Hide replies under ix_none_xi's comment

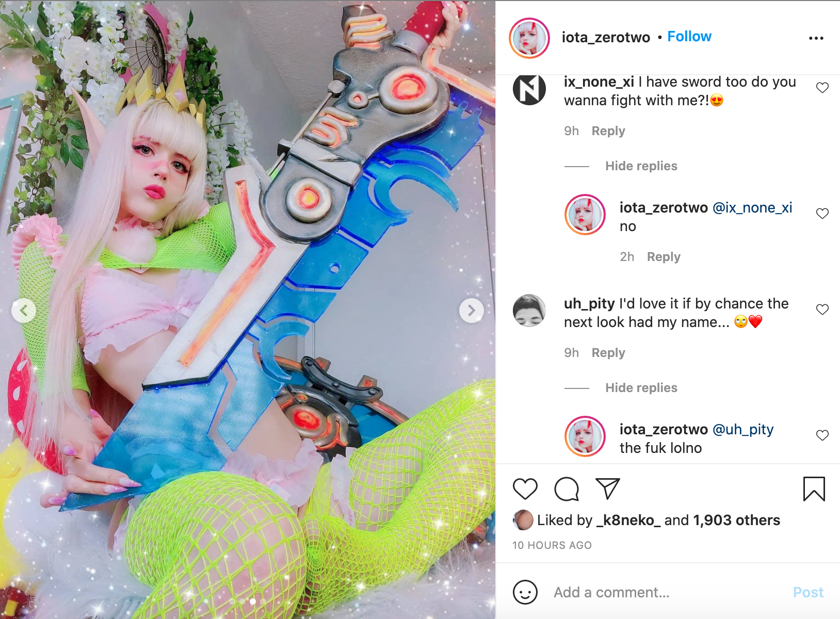641,166
